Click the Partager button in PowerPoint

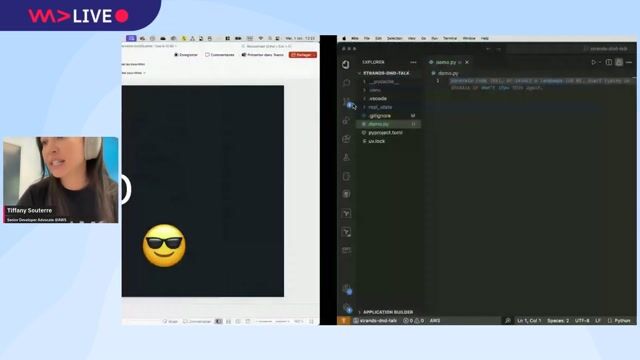point(303,55)
